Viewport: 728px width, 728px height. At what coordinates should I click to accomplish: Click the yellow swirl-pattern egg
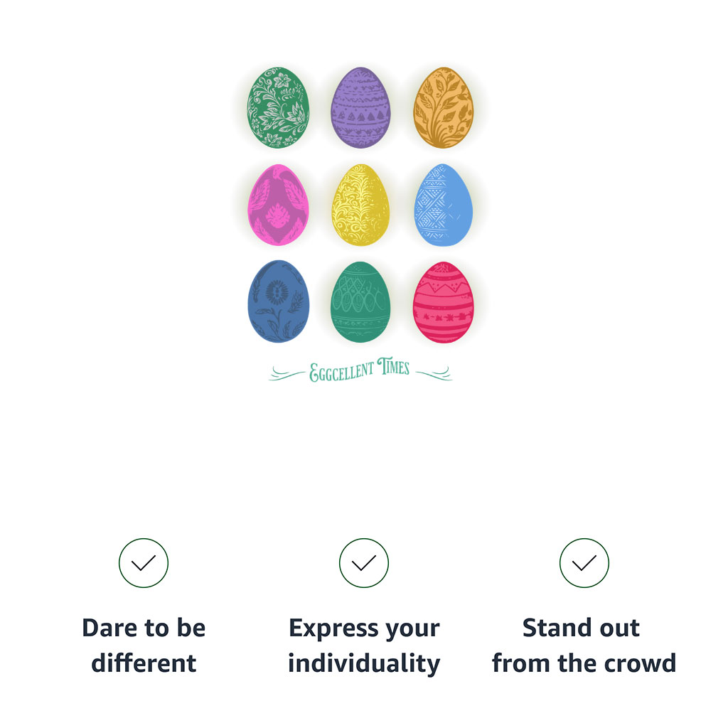360,205
